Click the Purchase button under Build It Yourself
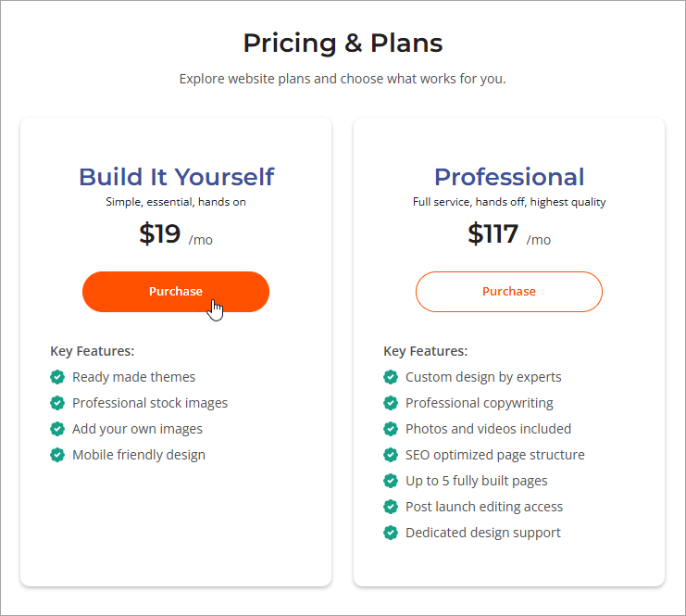Image resolution: width=686 pixels, height=616 pixels. [176, 291]
